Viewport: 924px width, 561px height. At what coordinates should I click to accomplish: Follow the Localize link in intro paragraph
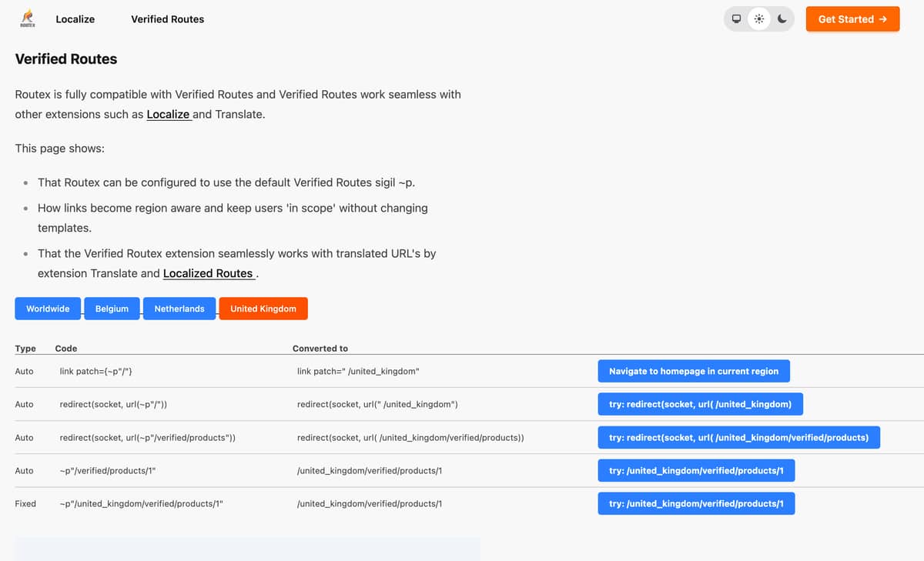click(168, 114)
